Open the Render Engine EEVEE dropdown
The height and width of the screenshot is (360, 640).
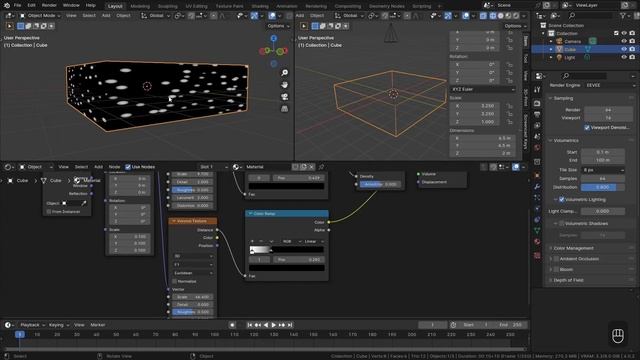point(610,85)
